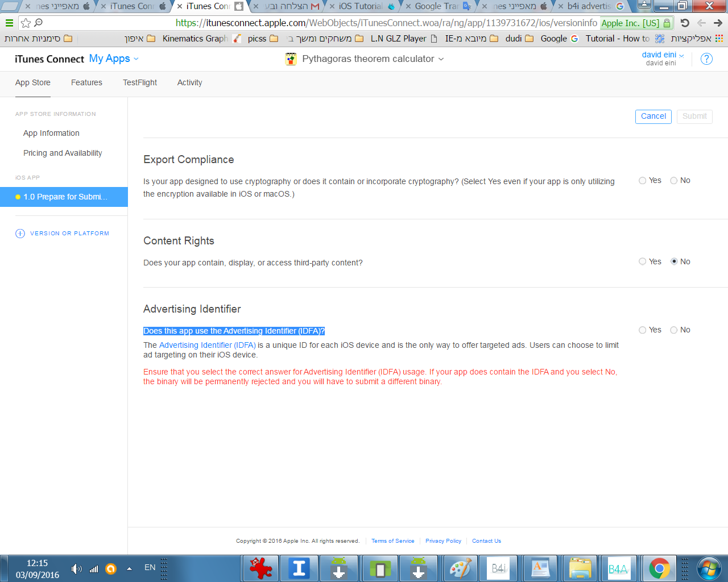Switch to the Google Translate browser tab
Screen dimensions: 728x582
(438, 6)
